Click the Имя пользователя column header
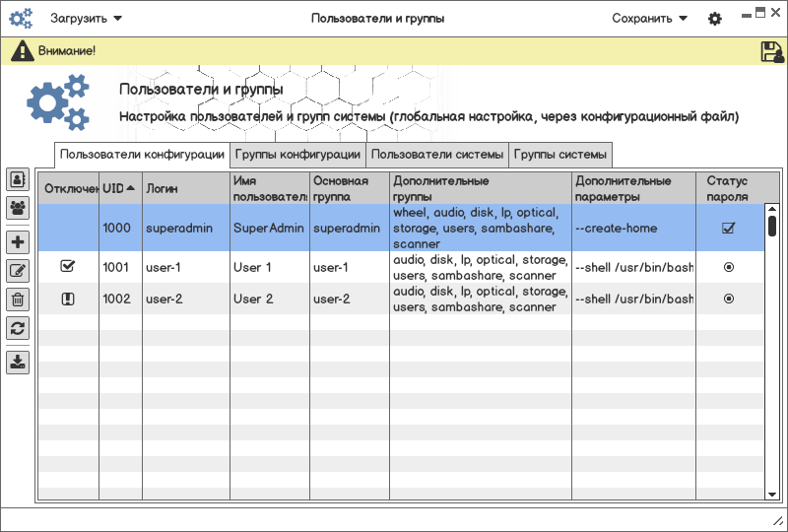 [x=270, y=188]
